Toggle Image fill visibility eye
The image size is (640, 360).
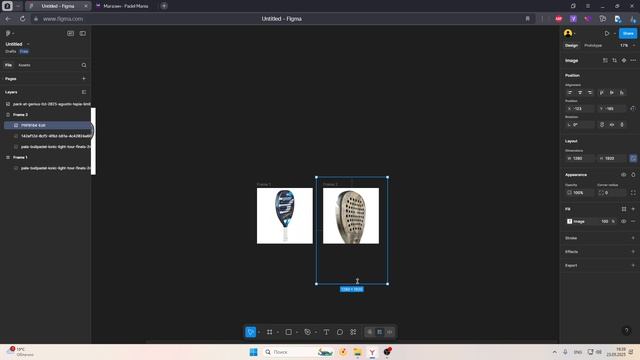point(623,221)
